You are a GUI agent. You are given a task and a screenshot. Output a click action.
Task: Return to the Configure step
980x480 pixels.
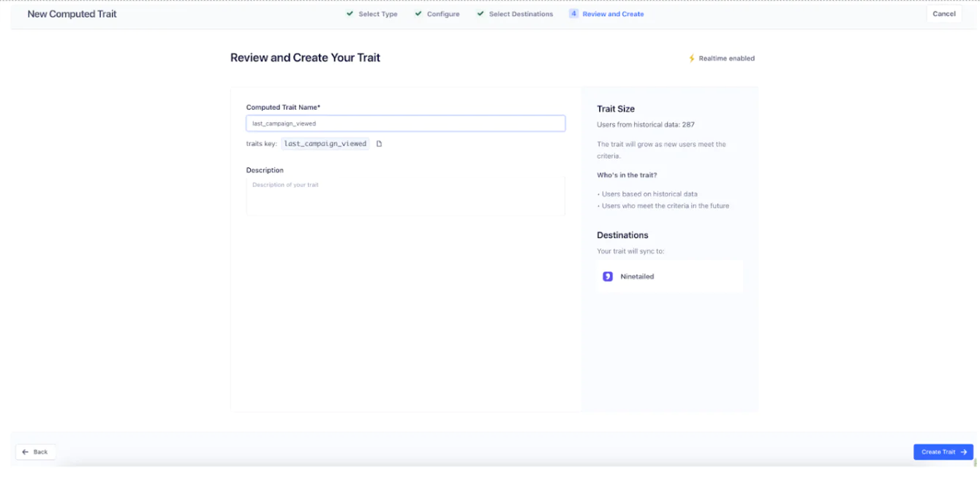click(x=443, y=14)
